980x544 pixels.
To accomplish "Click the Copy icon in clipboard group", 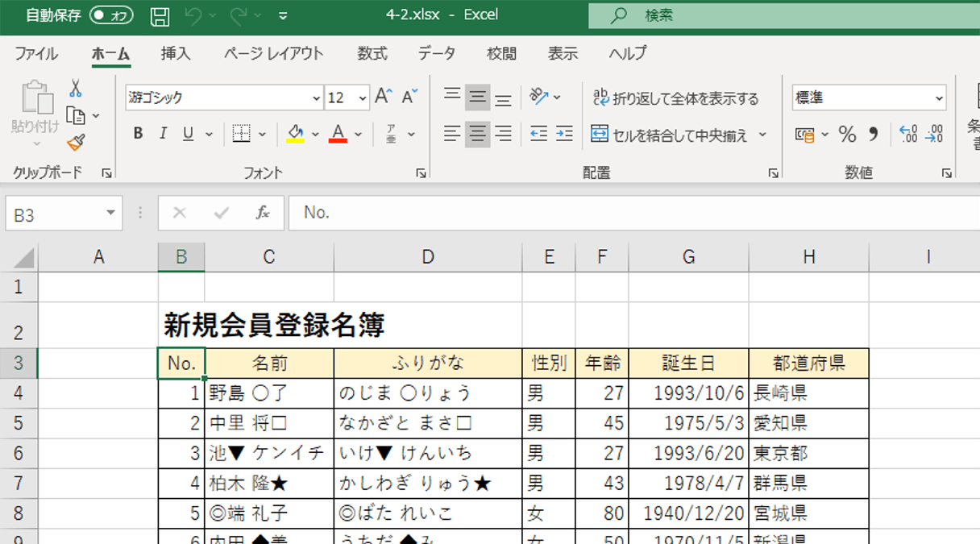I will 76,115.
